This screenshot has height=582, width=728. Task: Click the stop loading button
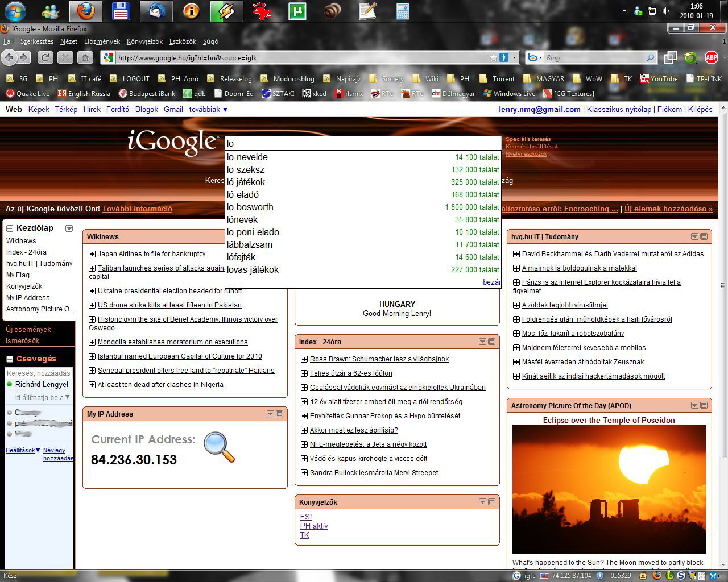[x=65, y=57]
